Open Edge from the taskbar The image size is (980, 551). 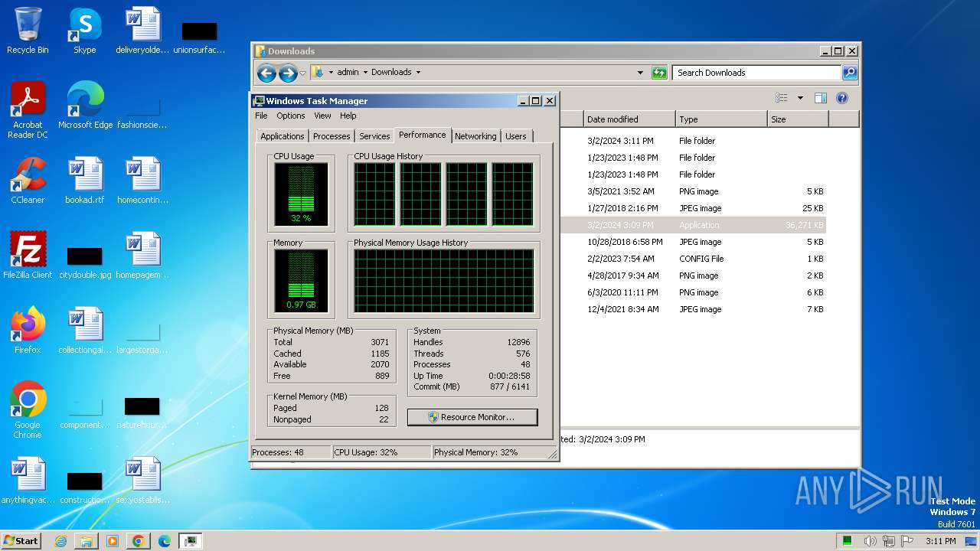pos(164,541)
